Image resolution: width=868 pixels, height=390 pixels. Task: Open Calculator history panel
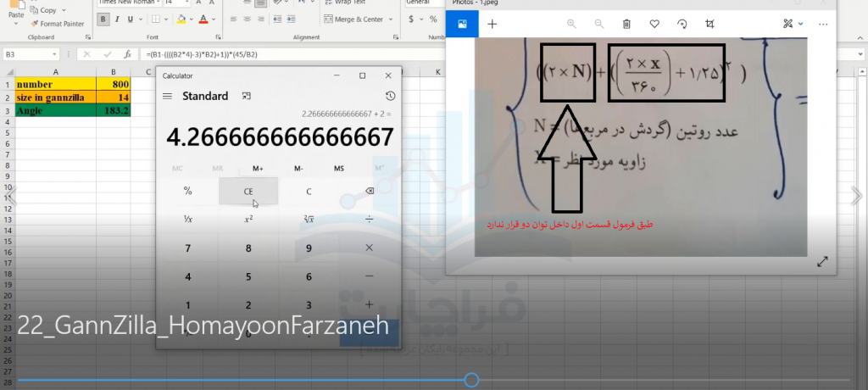[390, 96]
